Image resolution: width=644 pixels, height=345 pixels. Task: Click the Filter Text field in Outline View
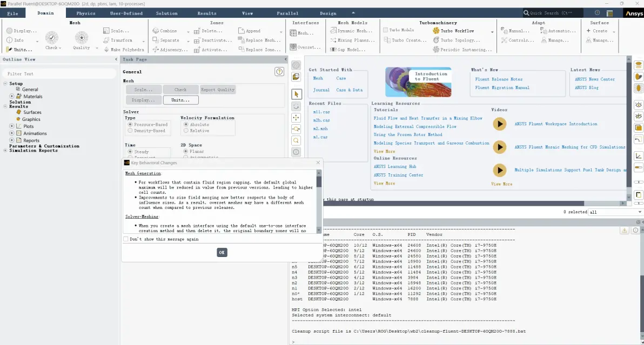coord(59,74)
